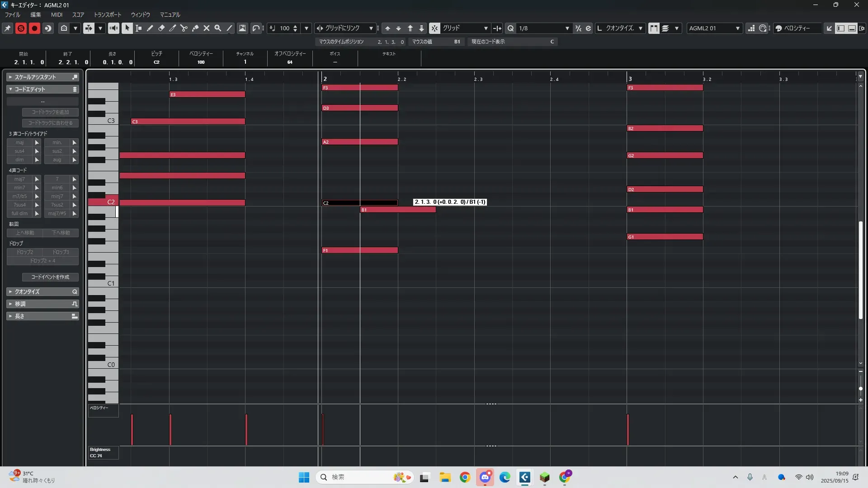Screen dimensions: 868x488
Task: Select the Zoom magnifier tool
Action: (x=218, y=28)
